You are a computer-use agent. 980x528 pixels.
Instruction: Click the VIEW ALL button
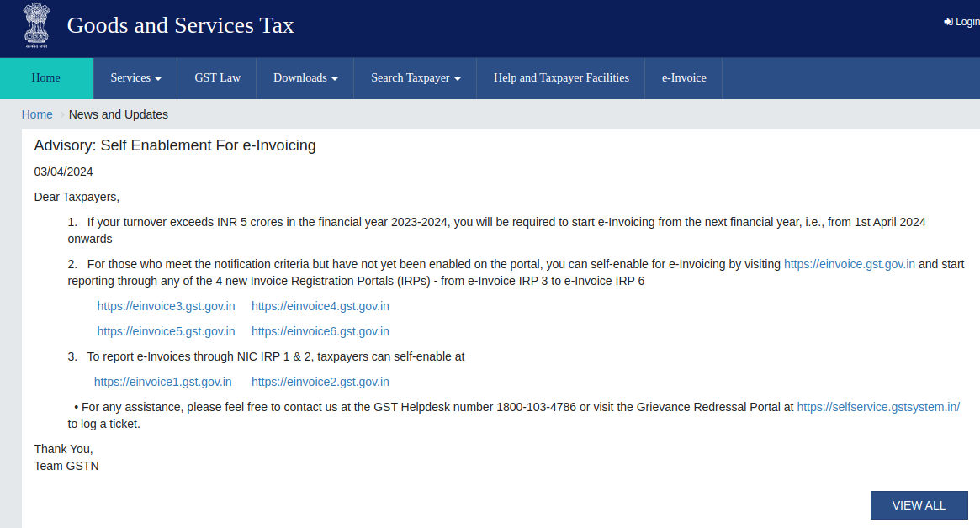point(919,505)
